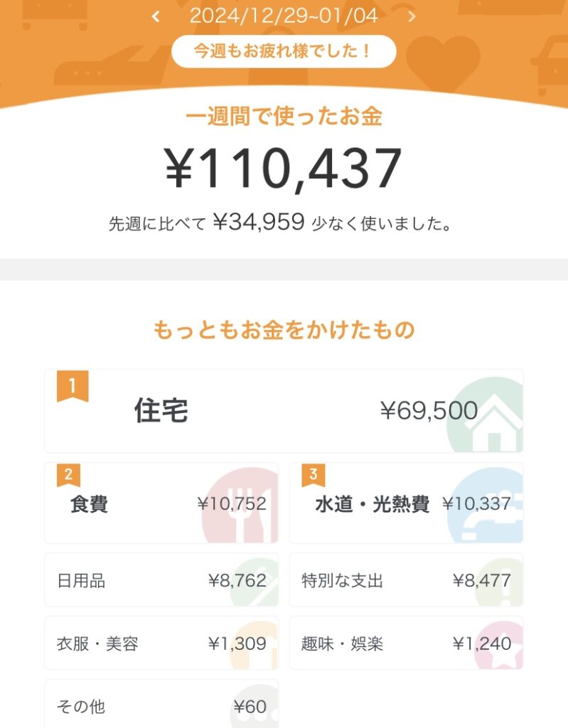Open the 食費 ¥10,752 card

coord(161,504)
